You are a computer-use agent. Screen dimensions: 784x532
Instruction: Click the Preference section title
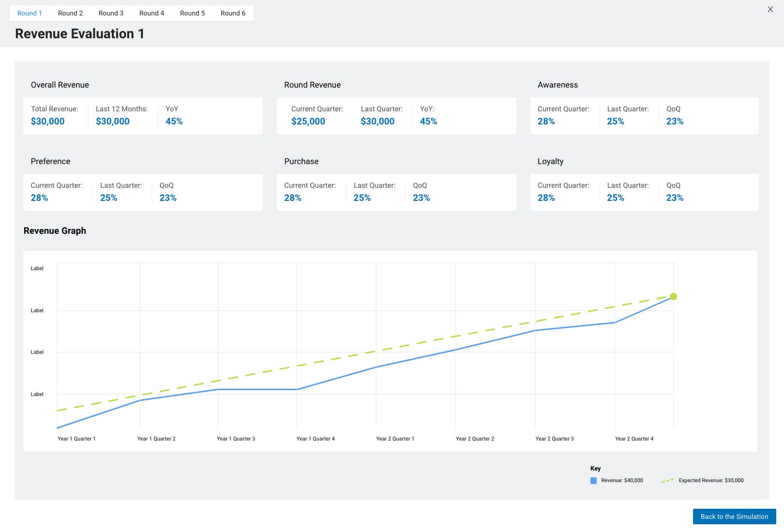pyautogui.click(x=50, y=161)
